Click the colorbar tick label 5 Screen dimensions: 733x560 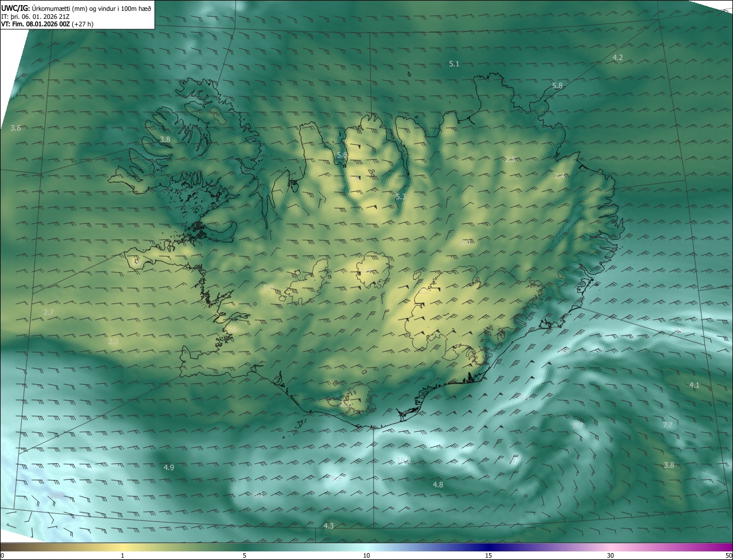point(245,555)
